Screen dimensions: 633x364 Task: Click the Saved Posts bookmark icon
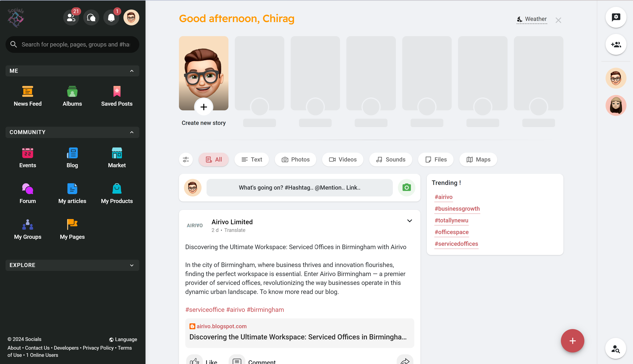pyautogui.click(x=117, y=91)
